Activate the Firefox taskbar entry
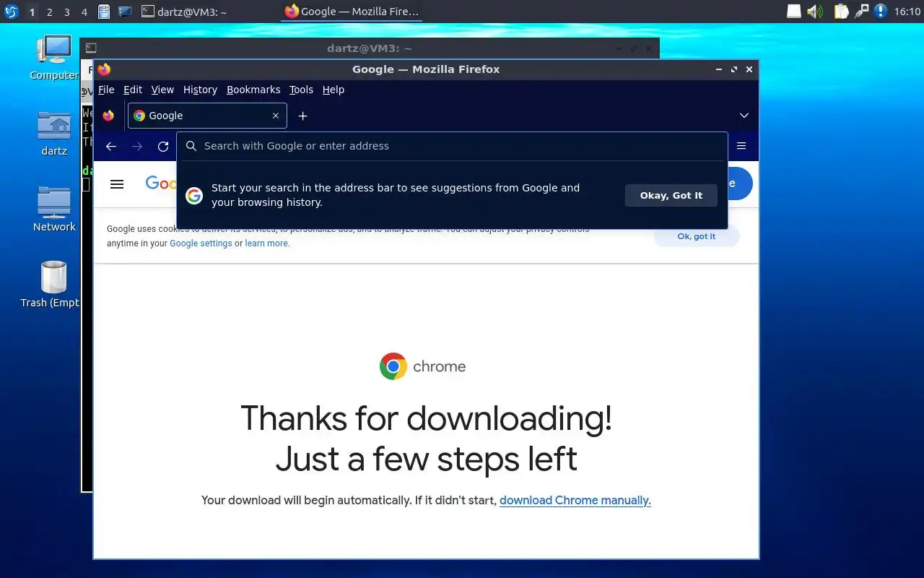Screen dimensions: 924x578 352,12
